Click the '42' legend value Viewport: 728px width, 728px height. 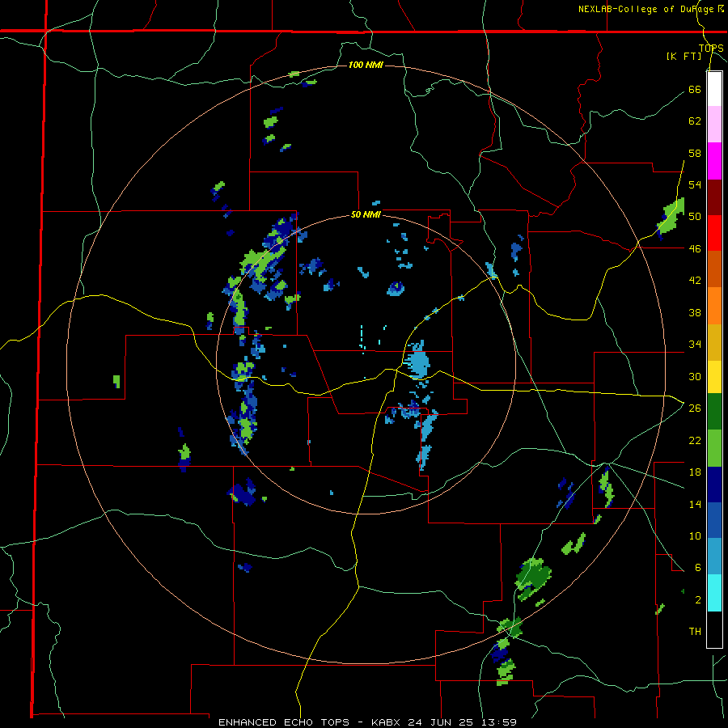695,281
